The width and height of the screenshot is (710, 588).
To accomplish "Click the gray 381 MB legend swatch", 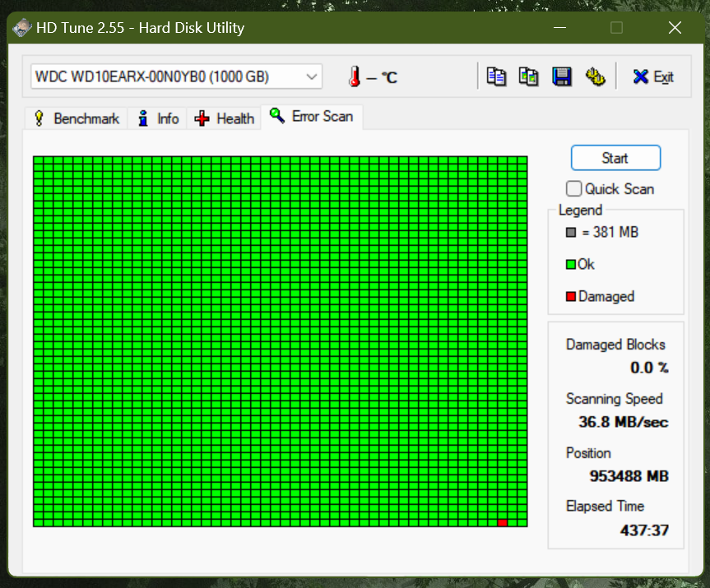I will pyautogui.click(x=571, y=232).
